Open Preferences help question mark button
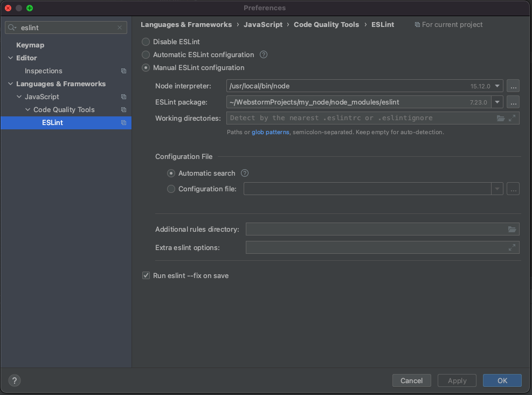This screenshot has width=532, height=395. [x=15, y=380]
